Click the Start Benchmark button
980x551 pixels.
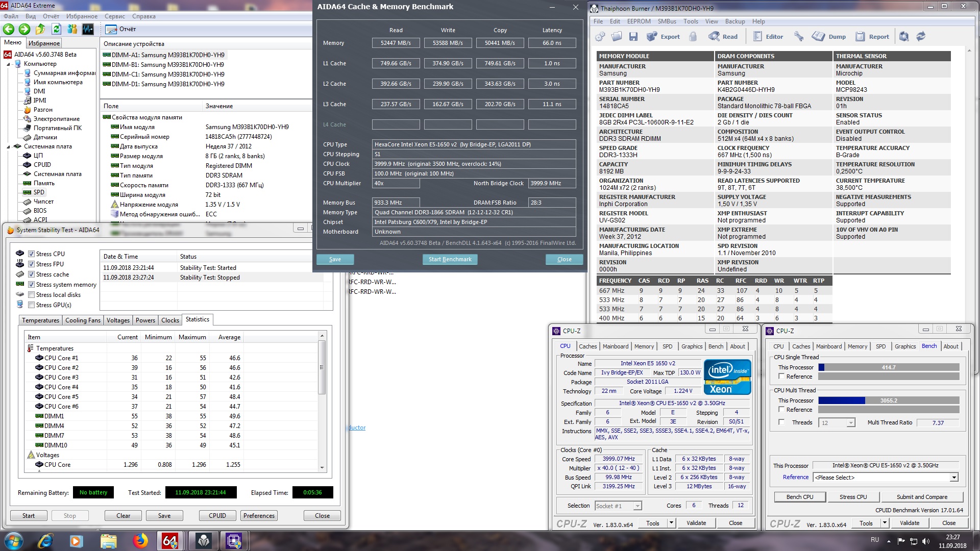[x=450, y=259]
